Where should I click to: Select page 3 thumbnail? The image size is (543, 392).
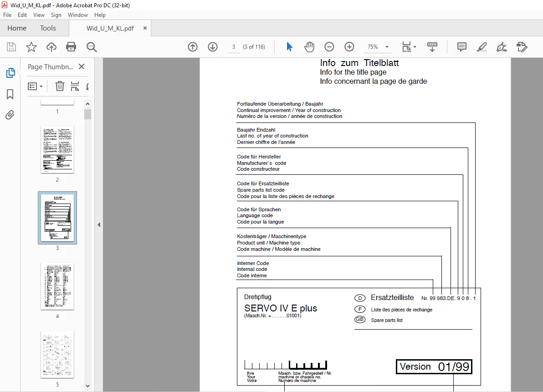coord(57,218)
